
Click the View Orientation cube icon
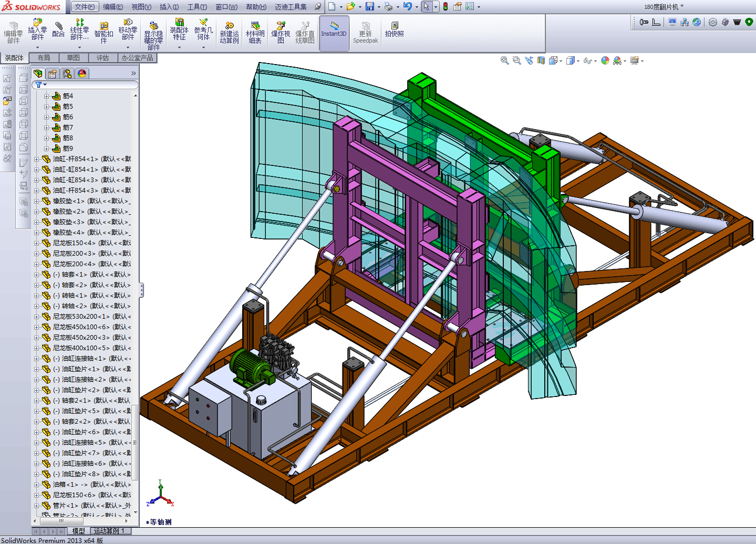click(x=553, y=60)
